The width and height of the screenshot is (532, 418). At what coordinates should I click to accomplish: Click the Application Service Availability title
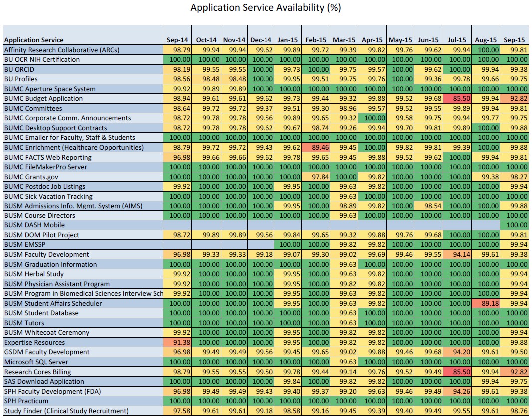[x=266, y=8]
